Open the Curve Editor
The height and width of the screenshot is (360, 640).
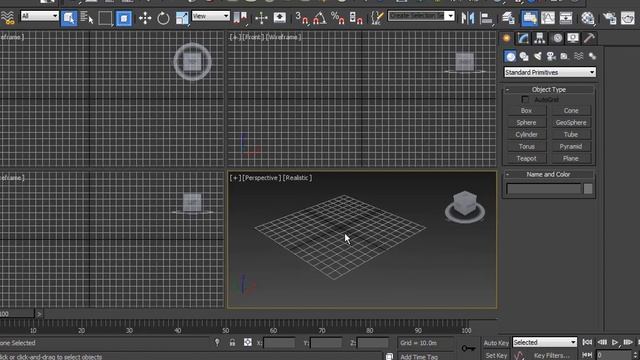click(x=548, y=18)
